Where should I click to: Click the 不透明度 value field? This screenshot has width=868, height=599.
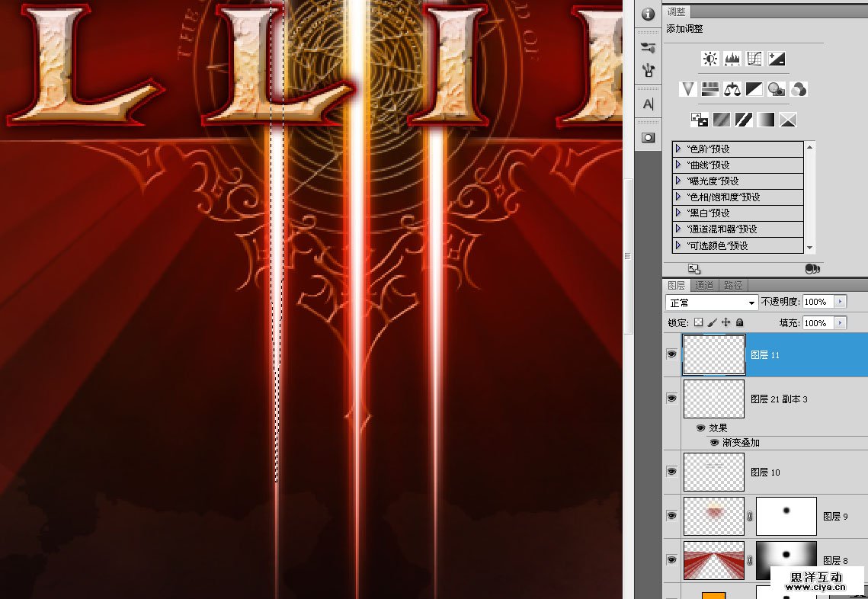pos(818,302)
